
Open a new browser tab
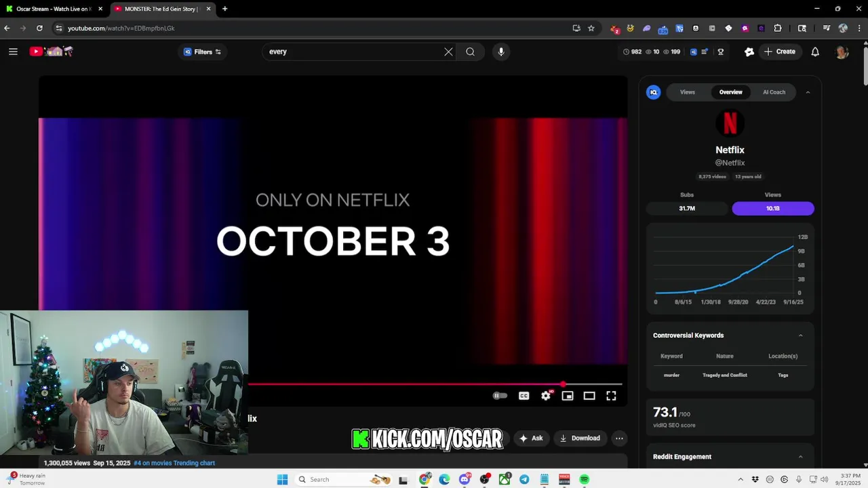click(x=224, y=9)
